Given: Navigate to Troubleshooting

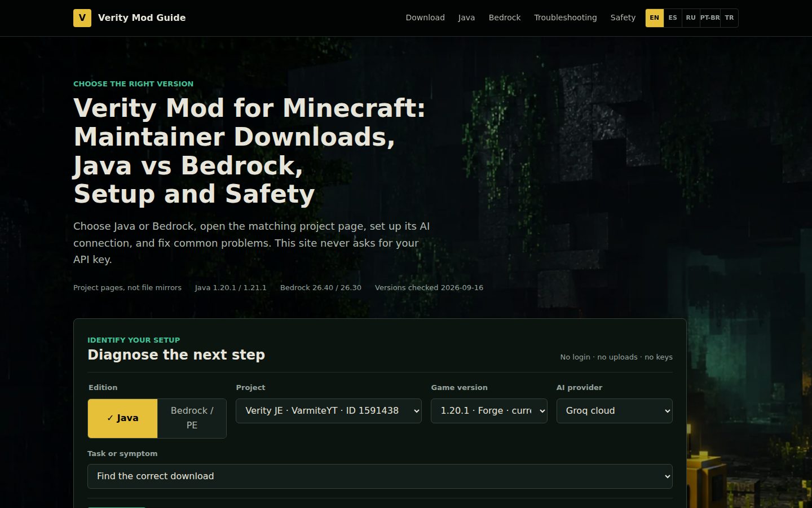Looking at the screenshot, I should pyautogui.click(x=566, y=18).
